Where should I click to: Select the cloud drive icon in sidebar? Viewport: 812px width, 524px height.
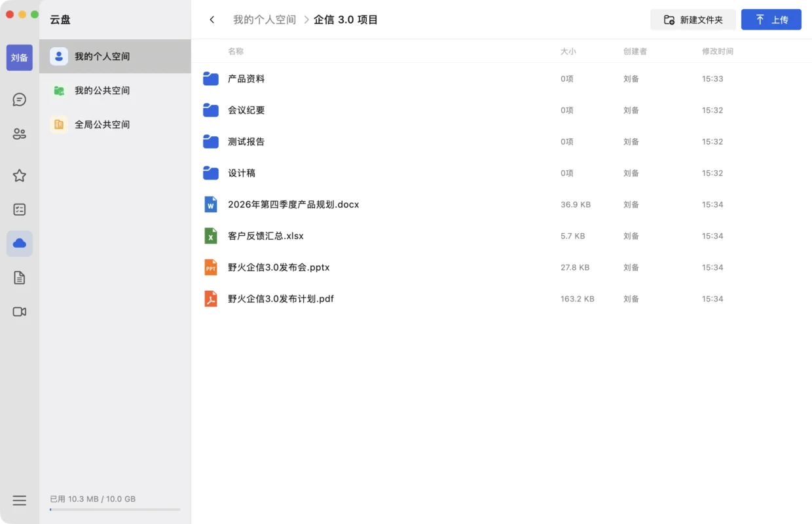click(x=20, y=244)
